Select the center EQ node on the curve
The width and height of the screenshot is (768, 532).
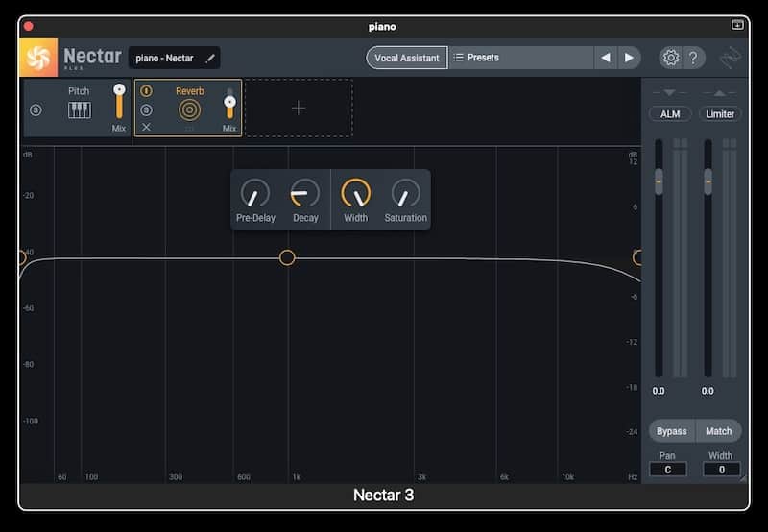click(x=287, y=257)
